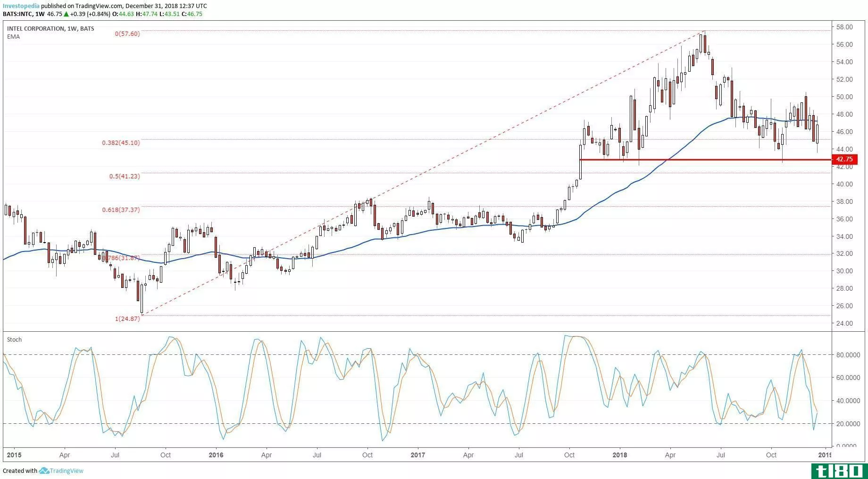Select the INTEL CORPORATION, 1W, BATS title
868x479 pixels.
coord(50,28)
